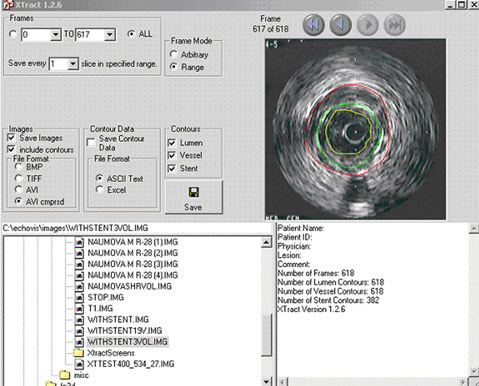Click the Number of Lumen Contours: 618 text
The image size is (479, 386).
pyautogui.click(x=331, y=282)
